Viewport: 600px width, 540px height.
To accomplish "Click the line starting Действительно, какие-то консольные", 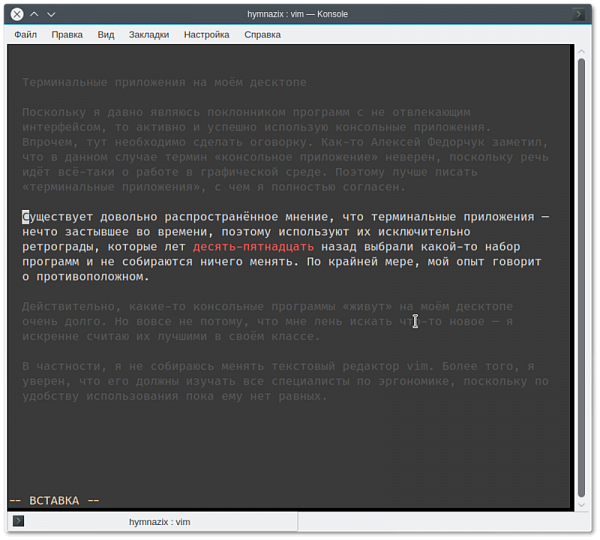I will 267,307.
